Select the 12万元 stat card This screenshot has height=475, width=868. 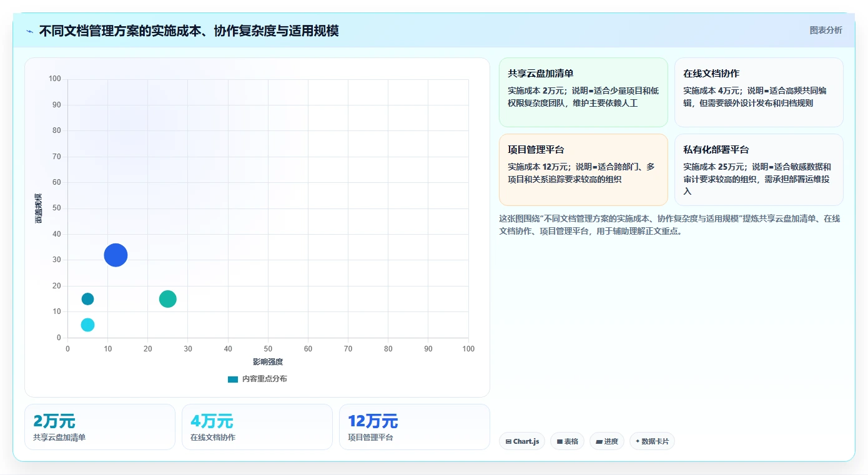tap(415, 427)
